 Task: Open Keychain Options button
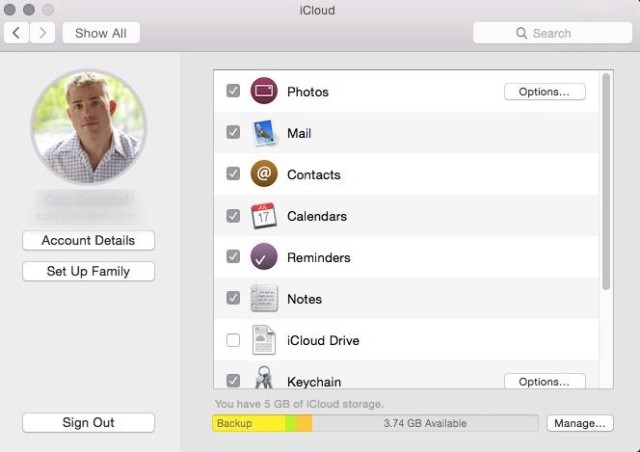pyautogui.click(x=544, y=381)
